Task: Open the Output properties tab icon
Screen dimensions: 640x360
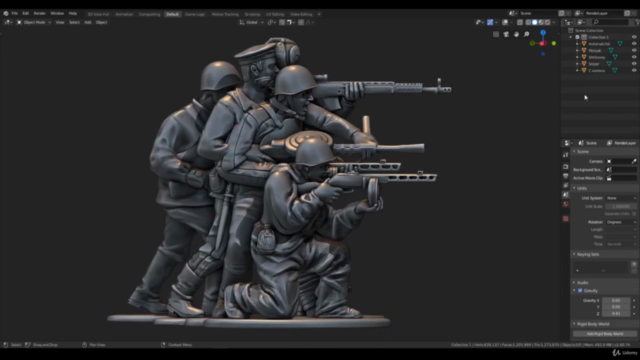Action: (565, 176)
